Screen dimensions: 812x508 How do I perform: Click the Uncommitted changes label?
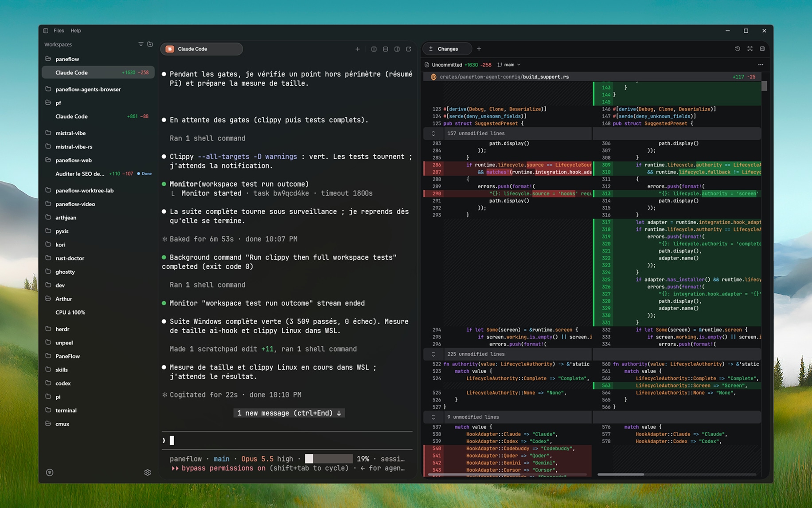447,65
